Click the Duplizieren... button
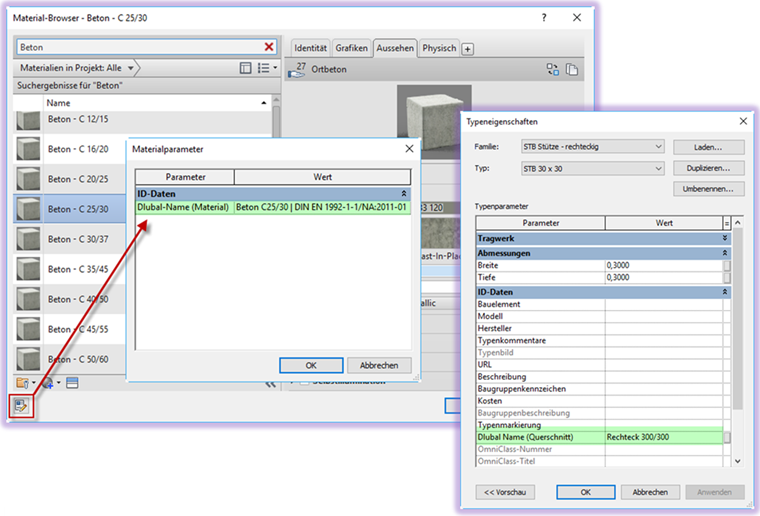Screen dimensions: 760x516 point(708,168)
